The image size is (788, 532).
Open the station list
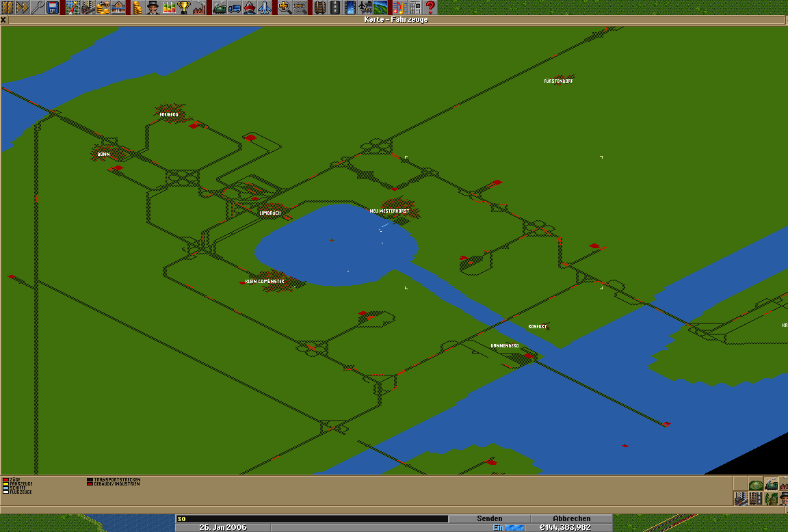[118, 7]
